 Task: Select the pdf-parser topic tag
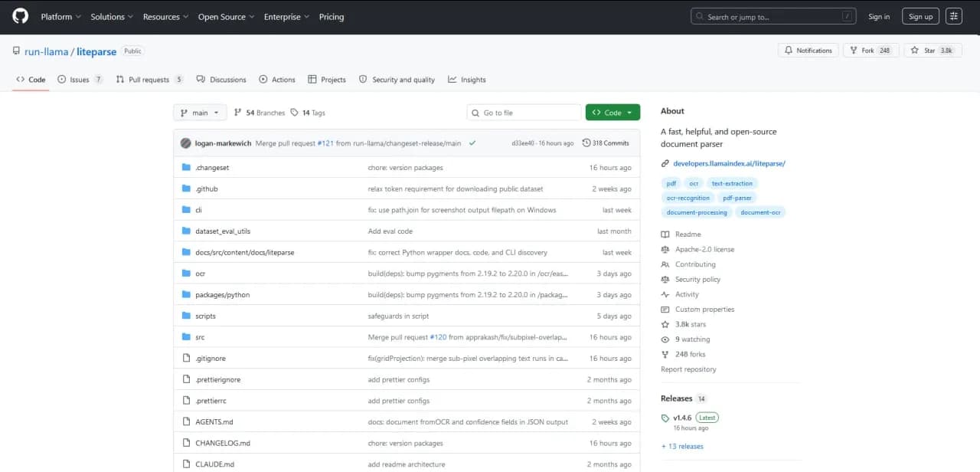pos(737,198)
